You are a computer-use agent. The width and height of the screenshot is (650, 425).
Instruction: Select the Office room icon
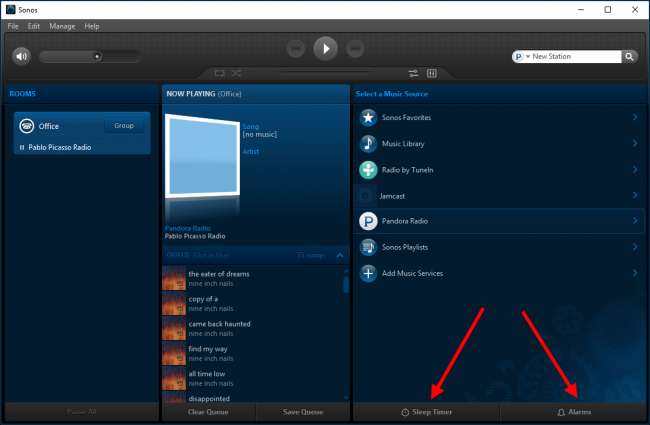click(x=27, y=126)
